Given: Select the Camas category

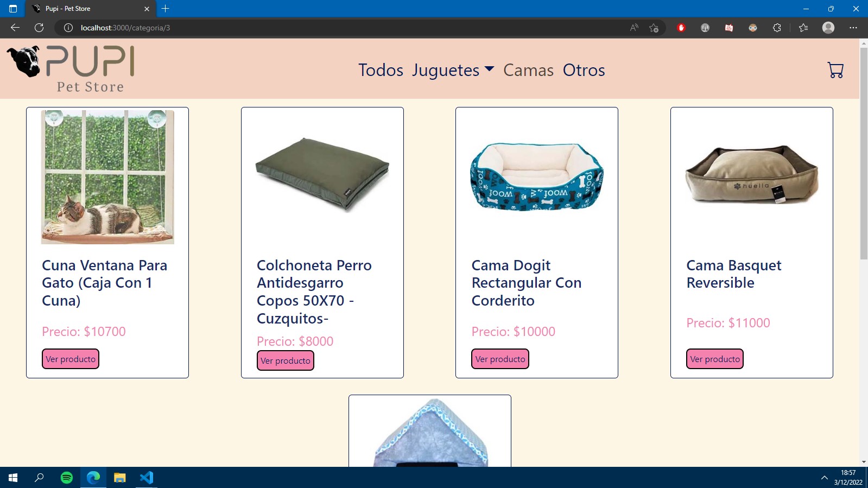Looking at the screenshot, I should 528,70.
